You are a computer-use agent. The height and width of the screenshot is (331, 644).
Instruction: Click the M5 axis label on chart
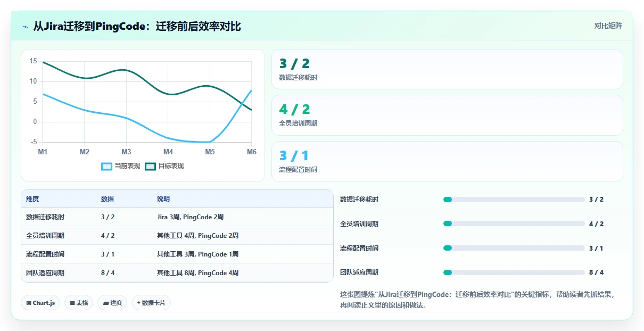point(210,152)
